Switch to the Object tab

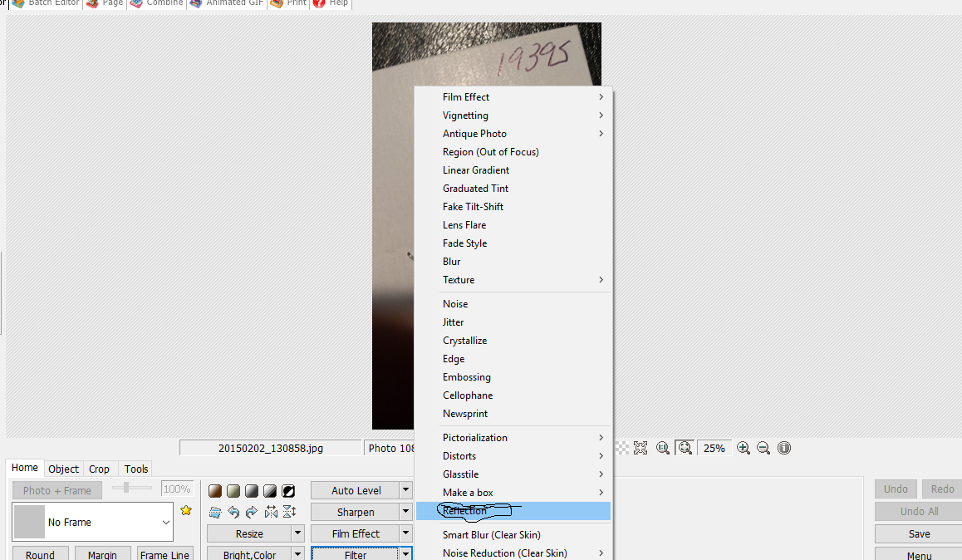64,469
